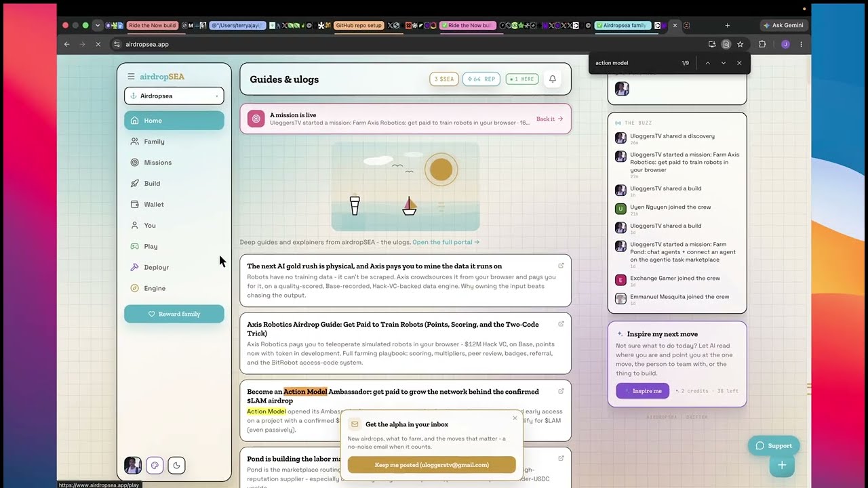The width and height of the screenshot is (868, 488).
Task: Click the 1 HERE presence badge
Action: tap(522, 79)
